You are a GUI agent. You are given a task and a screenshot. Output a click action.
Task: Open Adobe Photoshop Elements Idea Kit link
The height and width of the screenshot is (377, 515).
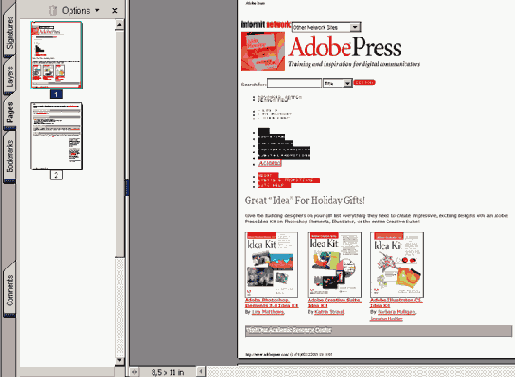tap(272, 303)
